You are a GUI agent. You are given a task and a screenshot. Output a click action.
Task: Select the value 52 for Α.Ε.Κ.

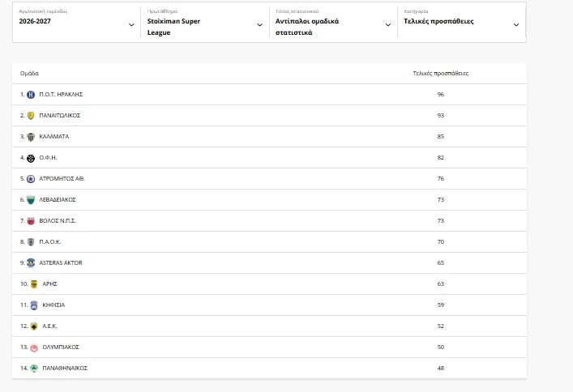pos(441,326)
